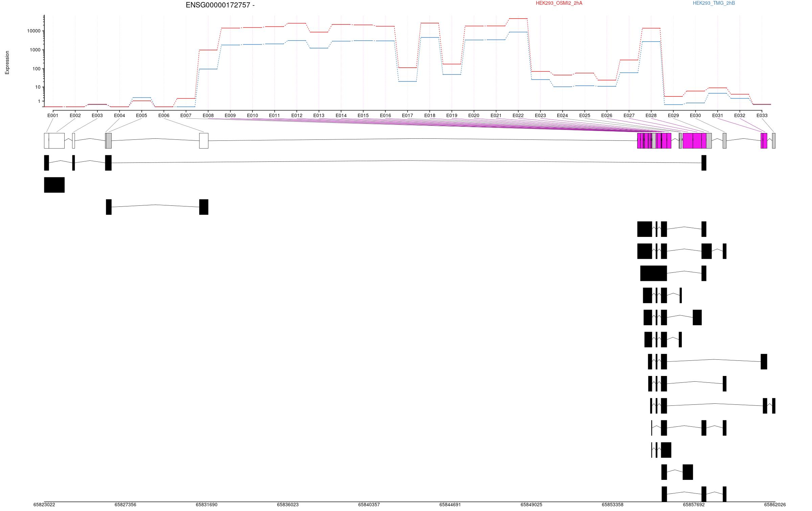The height and width of the screenshot is (511, 812).
Task: Click exon label E003
Action: click(x=97, y=115)
